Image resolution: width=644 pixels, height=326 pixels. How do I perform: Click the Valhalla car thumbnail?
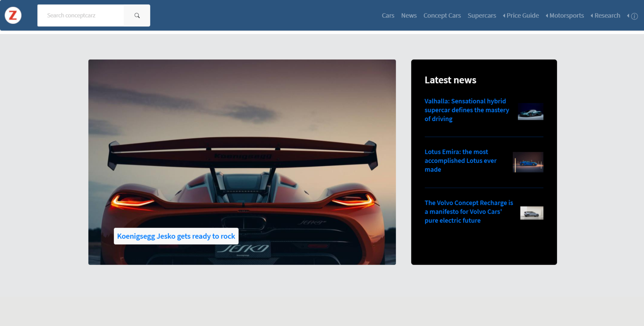(x=530, y=111)
